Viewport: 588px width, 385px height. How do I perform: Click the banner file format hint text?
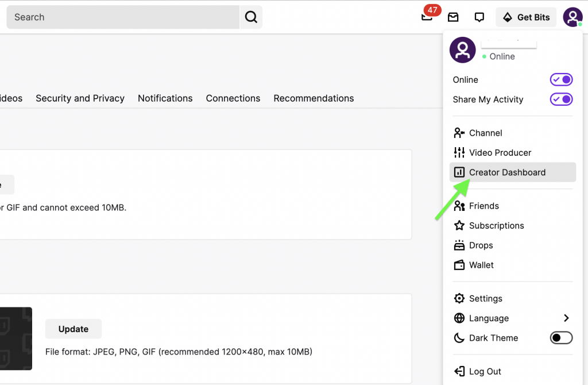179,352
